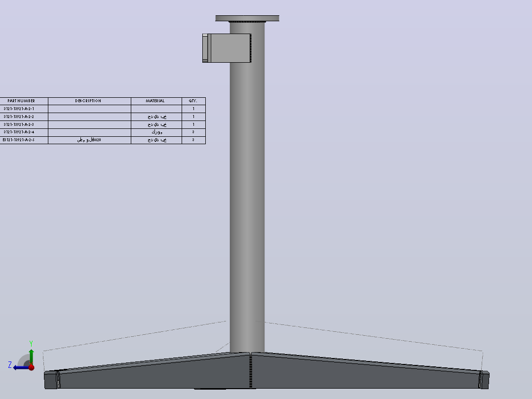Select the end cap on the left base leg
532x399 pixels.
(x=51, y=380)
